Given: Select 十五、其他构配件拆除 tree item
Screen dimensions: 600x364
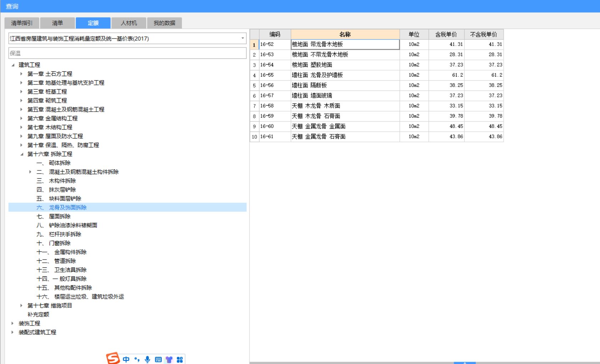Looking at the screenshot, I should pyautogui.click(x=64, y=288).
